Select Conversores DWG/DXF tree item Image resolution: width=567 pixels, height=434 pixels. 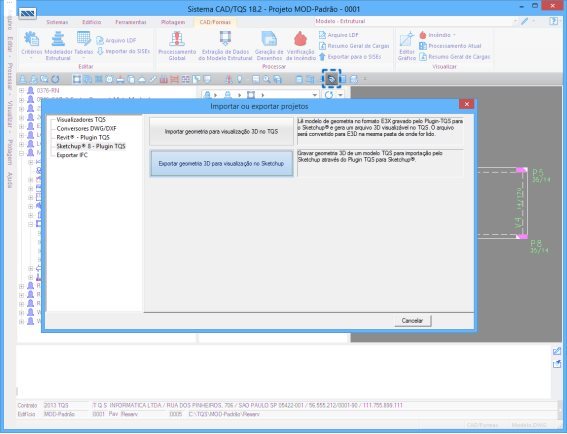click(86, 128)
